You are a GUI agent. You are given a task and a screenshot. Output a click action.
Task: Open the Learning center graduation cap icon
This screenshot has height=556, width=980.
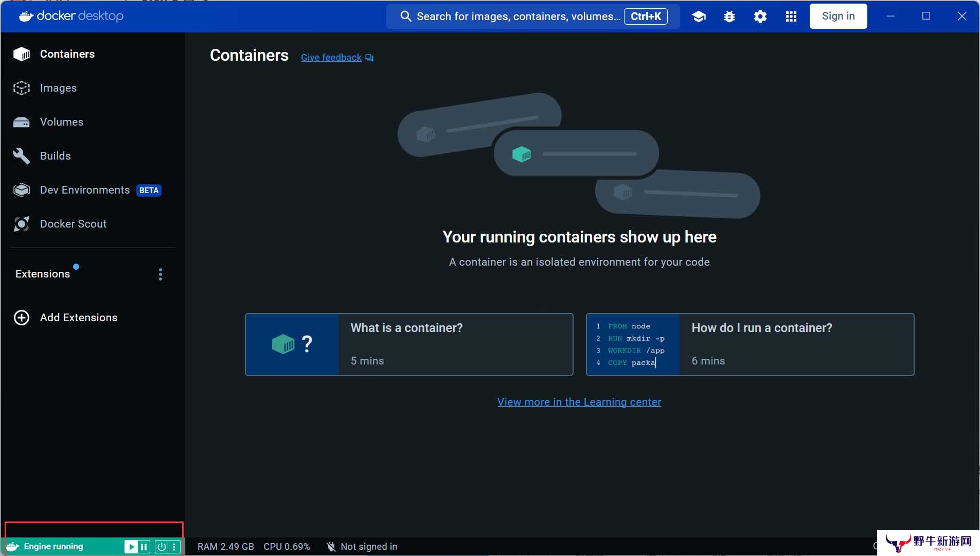pyautogui.click(x=699, y=16)
